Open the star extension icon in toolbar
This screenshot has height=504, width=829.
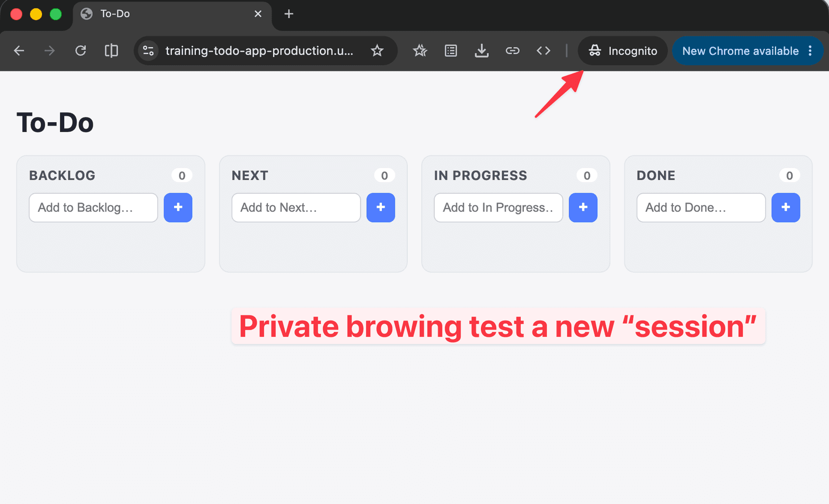pyautogui.click(x=420, y=51)
